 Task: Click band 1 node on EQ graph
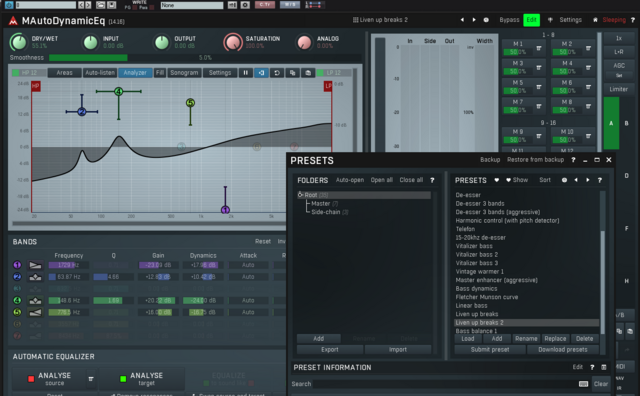(225, 210)
